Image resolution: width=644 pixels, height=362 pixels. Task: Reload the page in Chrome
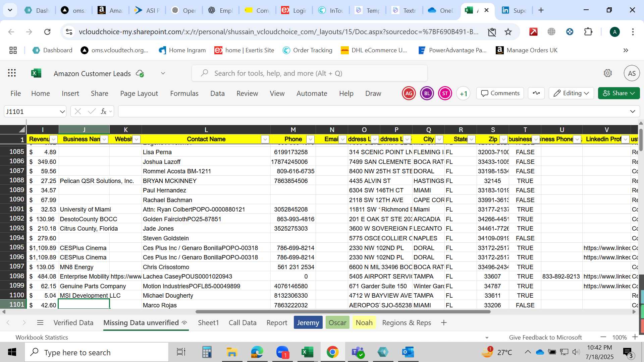click(x=47, y=32)
